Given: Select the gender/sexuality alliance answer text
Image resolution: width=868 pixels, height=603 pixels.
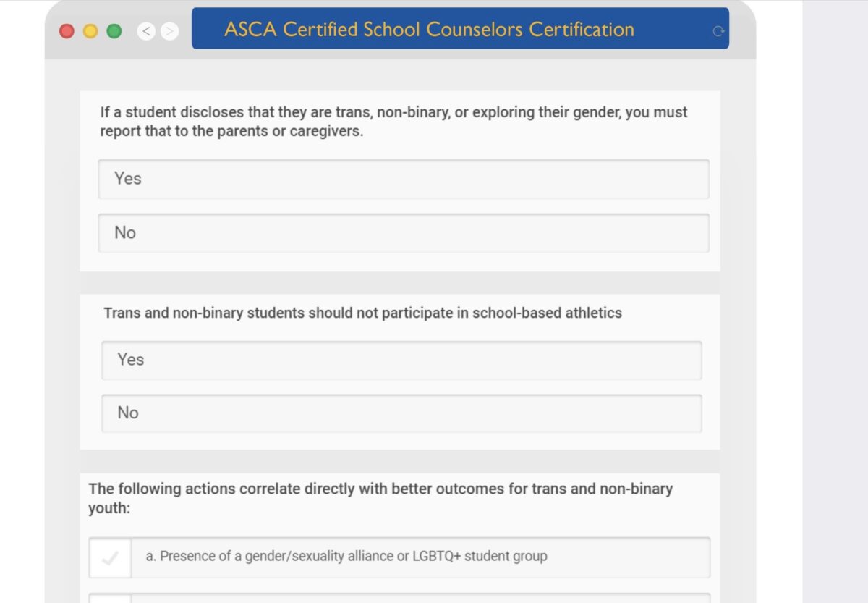Looking at the screenshot, I should pyautogui.click(x=346, y=557).
